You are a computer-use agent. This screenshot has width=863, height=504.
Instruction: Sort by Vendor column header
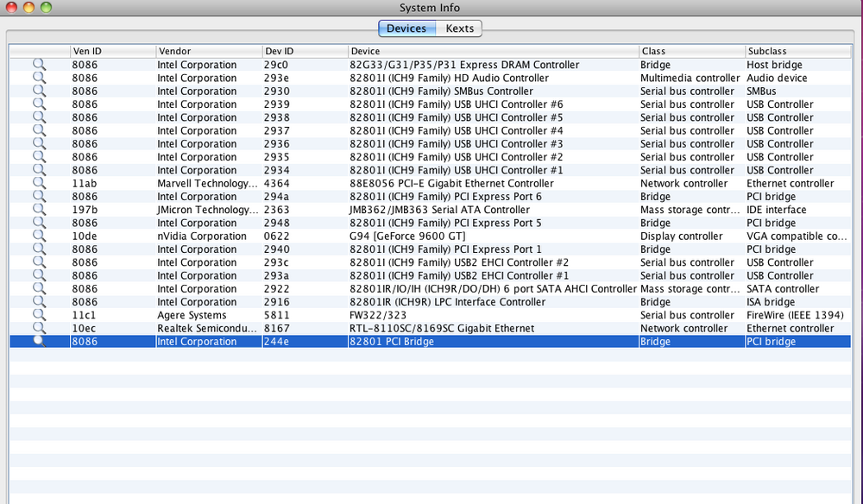click(208, 52)
